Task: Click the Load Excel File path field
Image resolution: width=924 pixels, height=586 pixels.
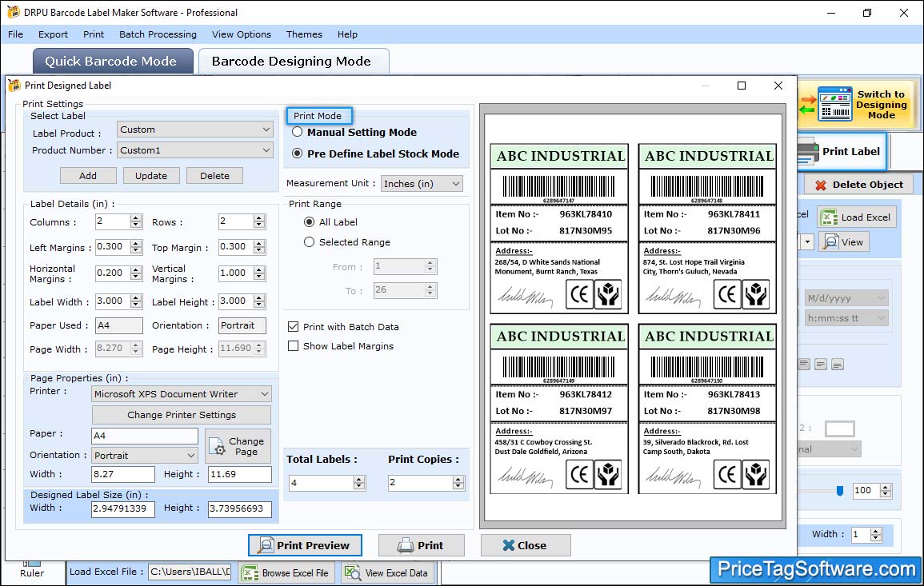Action: coord(190,572)
